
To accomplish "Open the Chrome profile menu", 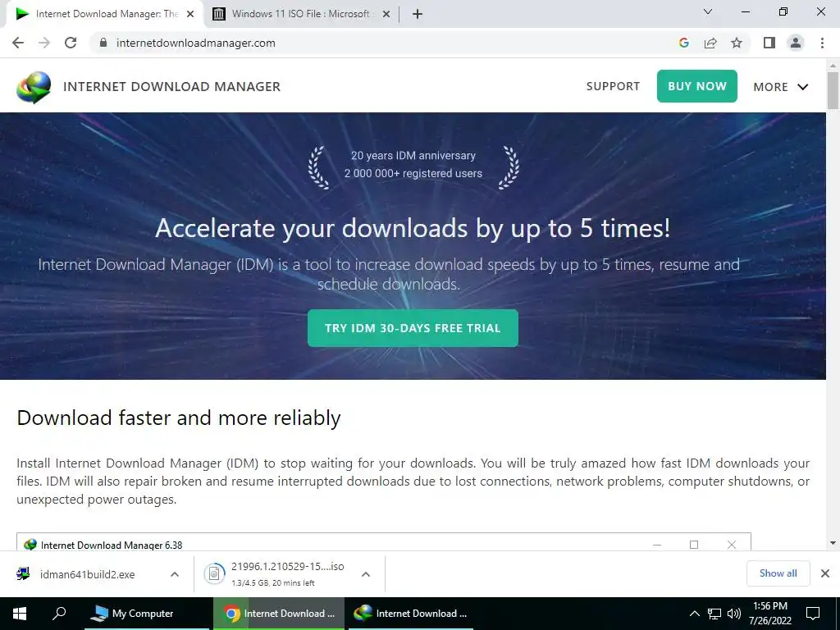I will pos(796,43).
